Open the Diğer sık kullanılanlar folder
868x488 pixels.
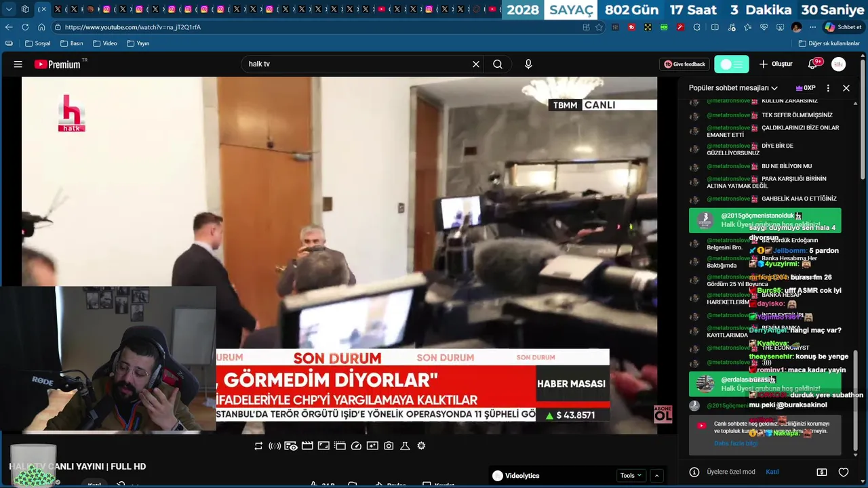pyautogui.click(x=829, y=43)
